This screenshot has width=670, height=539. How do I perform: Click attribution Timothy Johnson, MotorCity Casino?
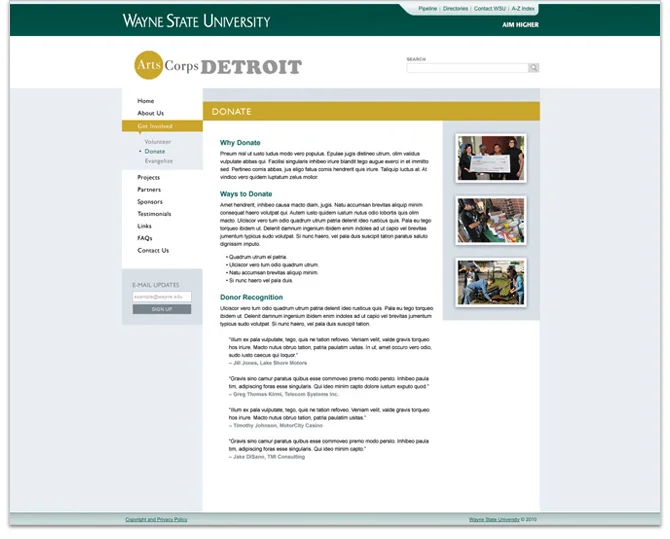[276, 426]
